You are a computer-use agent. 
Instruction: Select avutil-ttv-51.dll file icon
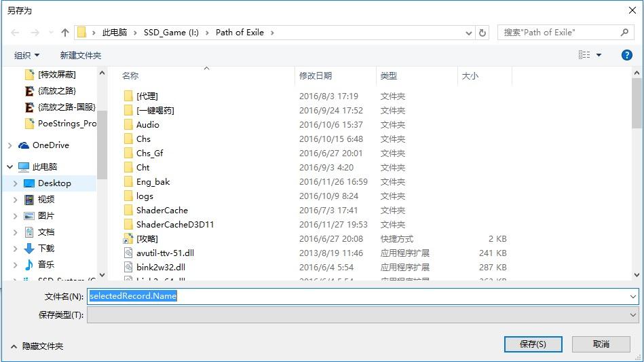click(128, 253)
